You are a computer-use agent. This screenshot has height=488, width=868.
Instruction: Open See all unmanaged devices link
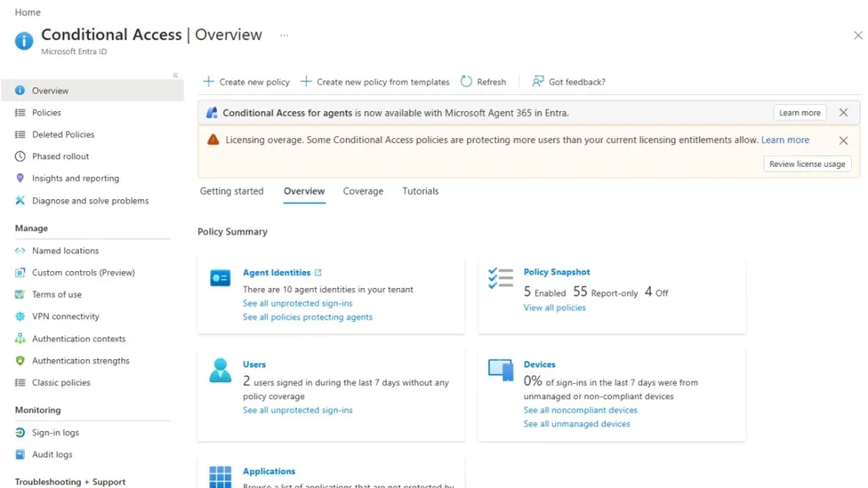click(x=576, y=424)
